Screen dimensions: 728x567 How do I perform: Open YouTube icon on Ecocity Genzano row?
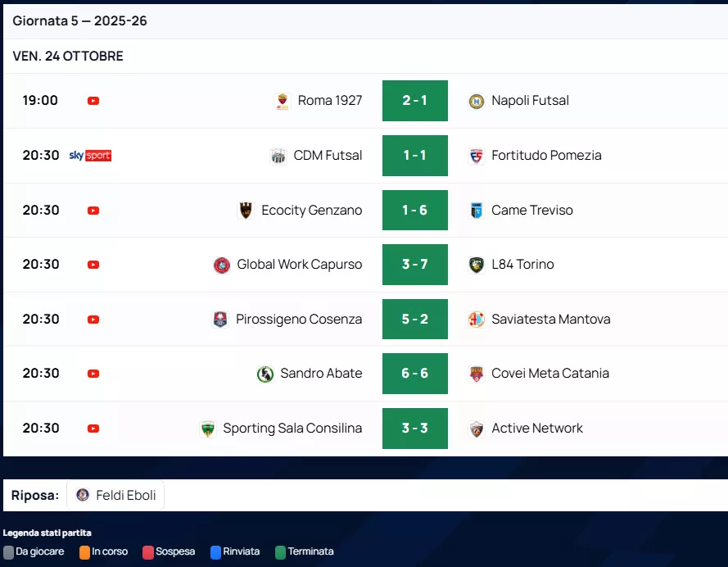(x=93, y=211)
